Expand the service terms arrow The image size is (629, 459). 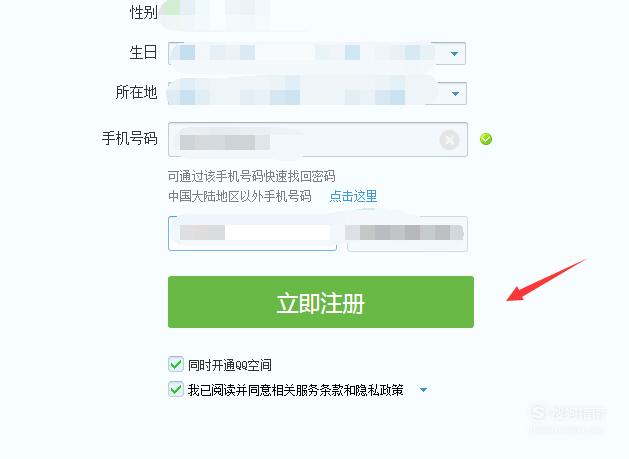click(x=423, y=390)
